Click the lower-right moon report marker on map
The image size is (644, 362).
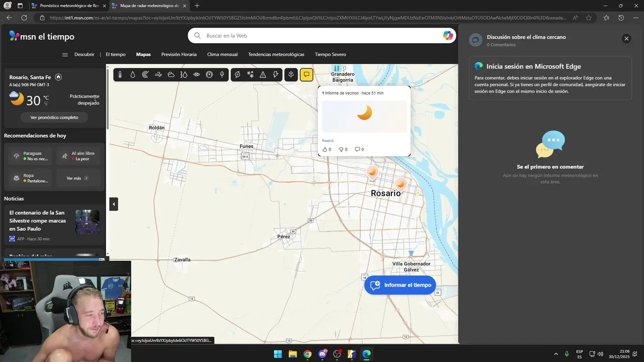400,184
